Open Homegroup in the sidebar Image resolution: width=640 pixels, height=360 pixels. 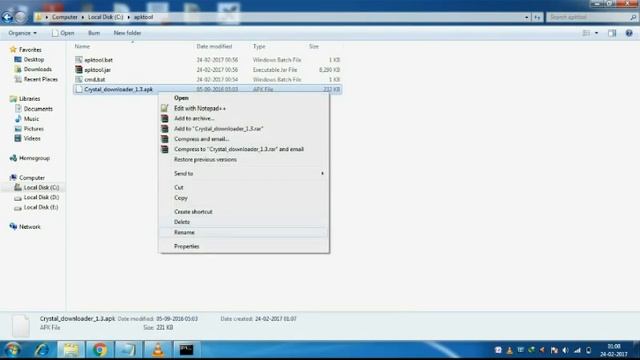(x=34, y=158)
